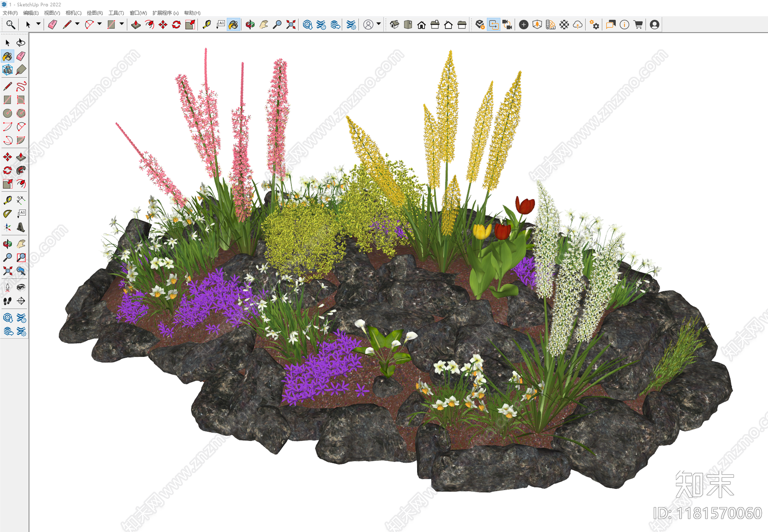Select the Axes tool in left toolbar
The height and width of the screenshot is (532, 768).
[7, 227]
